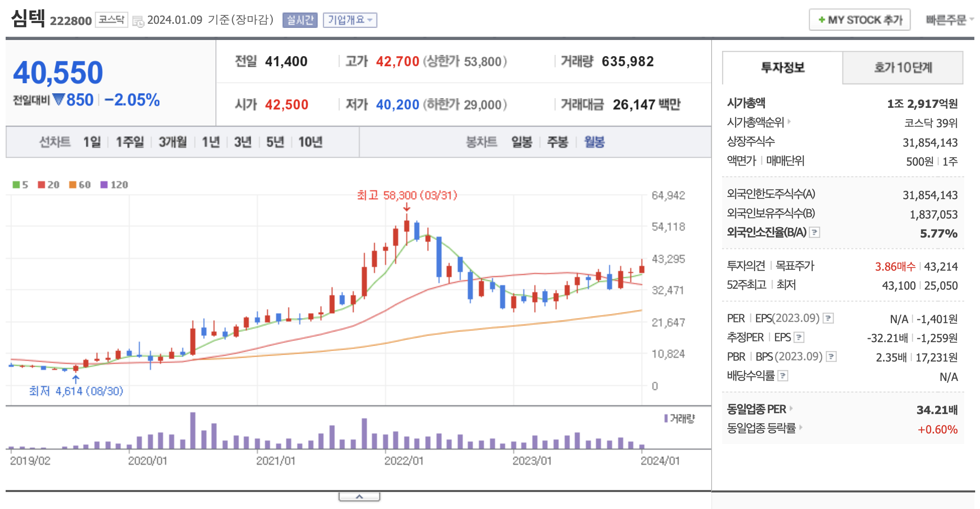Click the calendar clock icon beside the date
This screenshot has height=509, width=980.
(138, 21)
